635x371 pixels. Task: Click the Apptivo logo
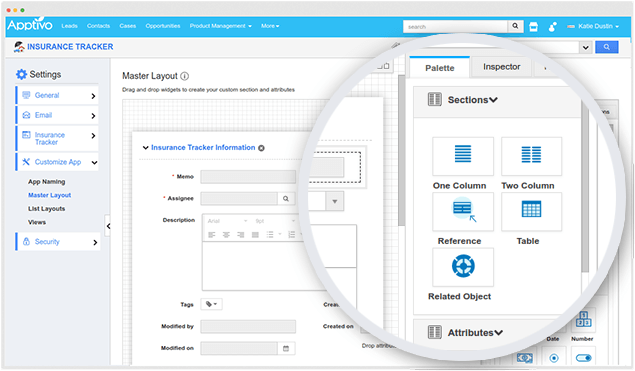tap(30, 25)
